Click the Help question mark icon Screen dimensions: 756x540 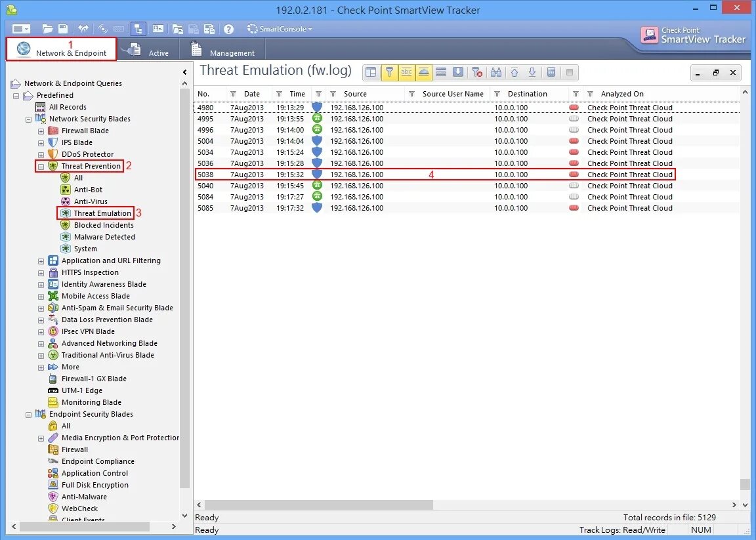[228, 30]
